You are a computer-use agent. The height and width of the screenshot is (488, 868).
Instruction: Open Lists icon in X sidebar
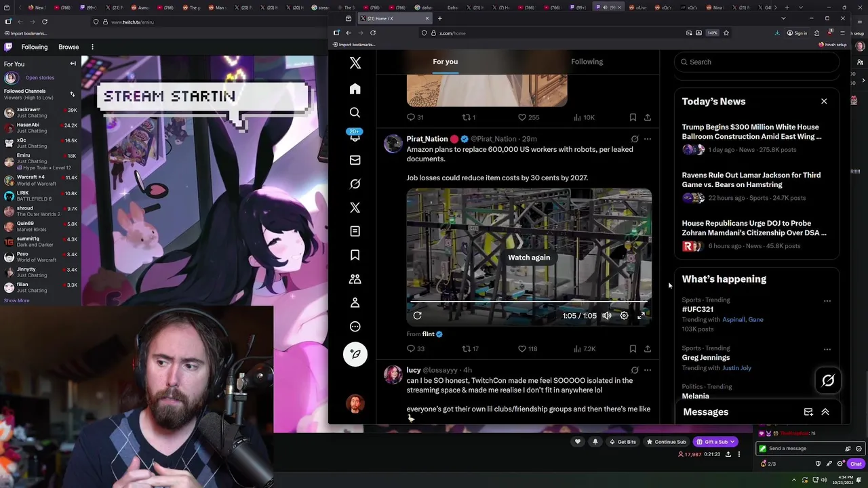pos(355,231)
